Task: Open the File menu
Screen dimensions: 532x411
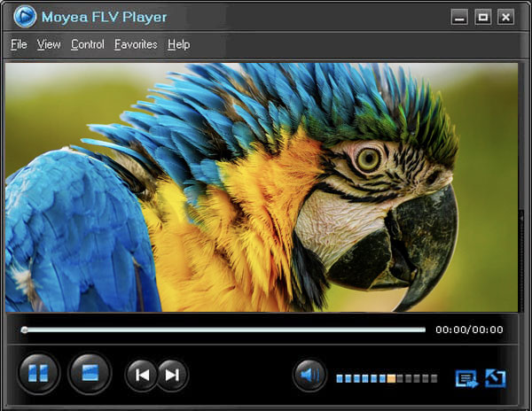Action: point(19,44)
